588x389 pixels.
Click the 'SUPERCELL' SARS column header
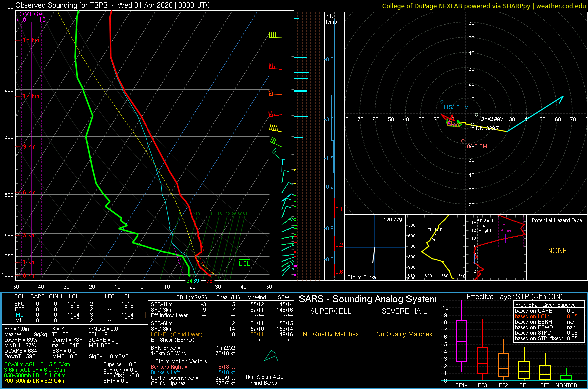[x=330, y=311]
